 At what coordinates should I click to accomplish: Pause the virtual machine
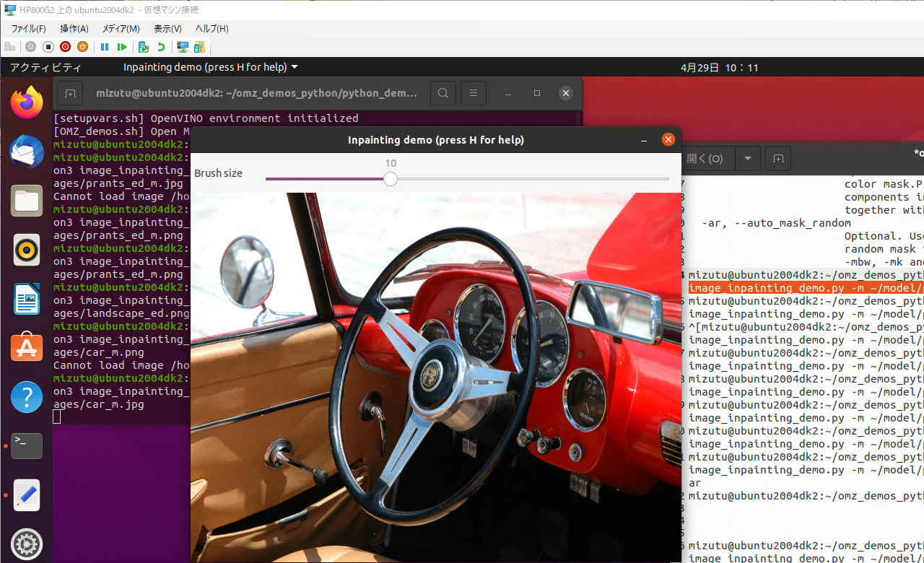105,47
